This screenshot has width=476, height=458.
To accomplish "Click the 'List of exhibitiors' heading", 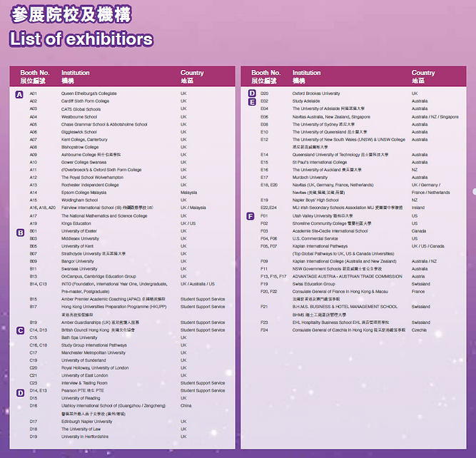I will [81, 39].
